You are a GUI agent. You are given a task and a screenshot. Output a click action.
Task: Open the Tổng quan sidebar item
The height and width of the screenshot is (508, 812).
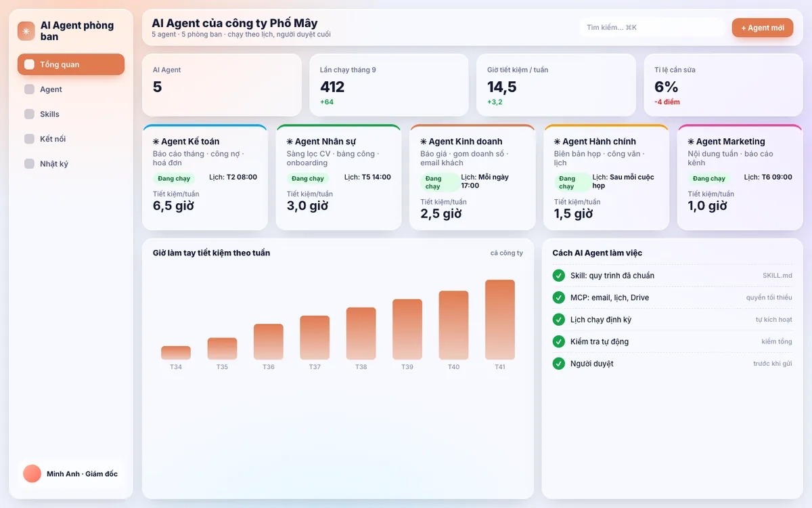(x=71, y=64)
